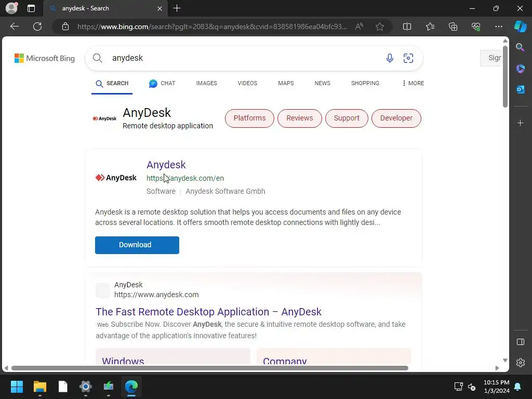This screenshot has width=532, height=399.
Task: Click the sidebar search icon
Action: [x=520, y=47]
